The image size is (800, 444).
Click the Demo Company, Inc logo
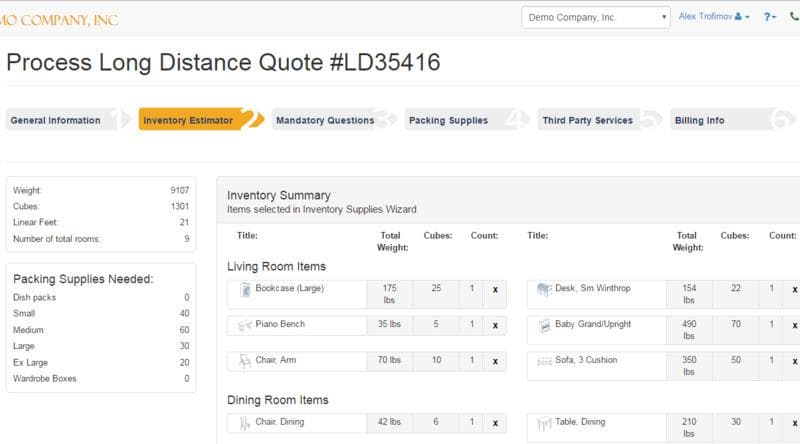(x=59, y=20)
